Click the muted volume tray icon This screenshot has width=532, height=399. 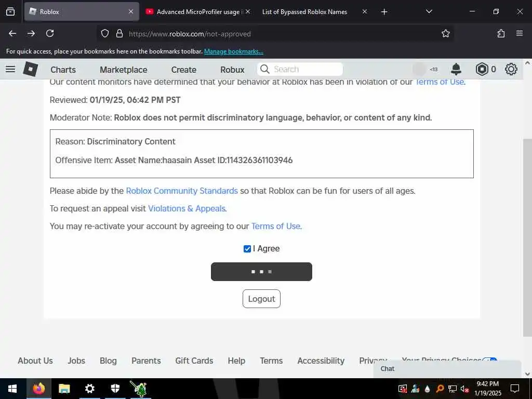[465, 389]
